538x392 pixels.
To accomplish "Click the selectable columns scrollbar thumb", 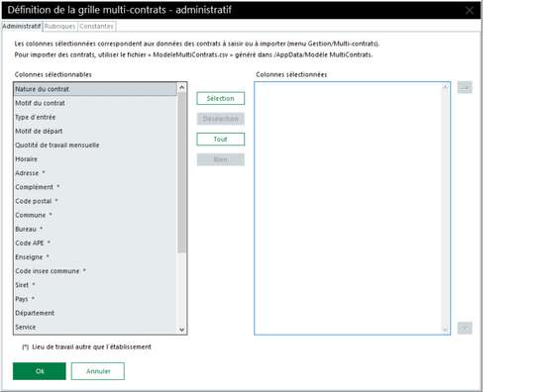I will click(182, 172).
